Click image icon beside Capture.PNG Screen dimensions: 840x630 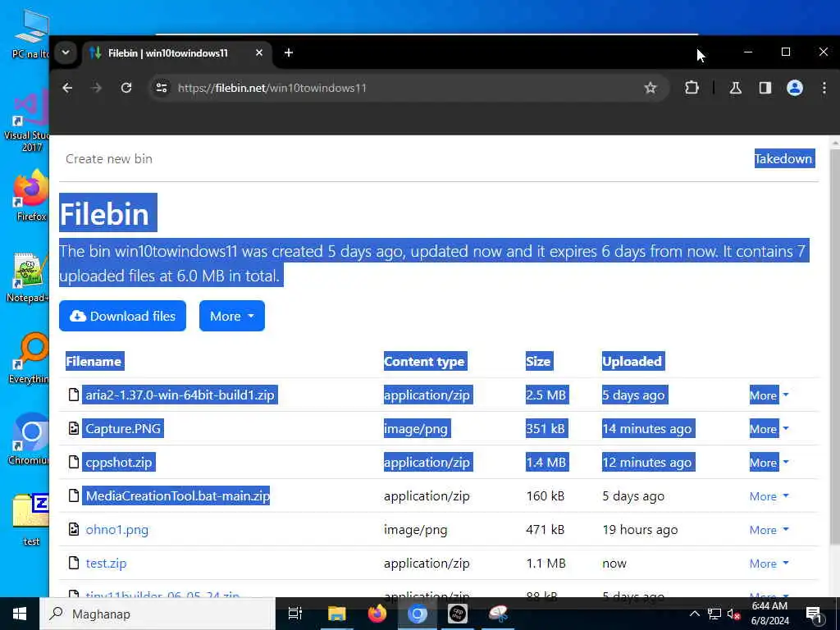click(74, 428)
